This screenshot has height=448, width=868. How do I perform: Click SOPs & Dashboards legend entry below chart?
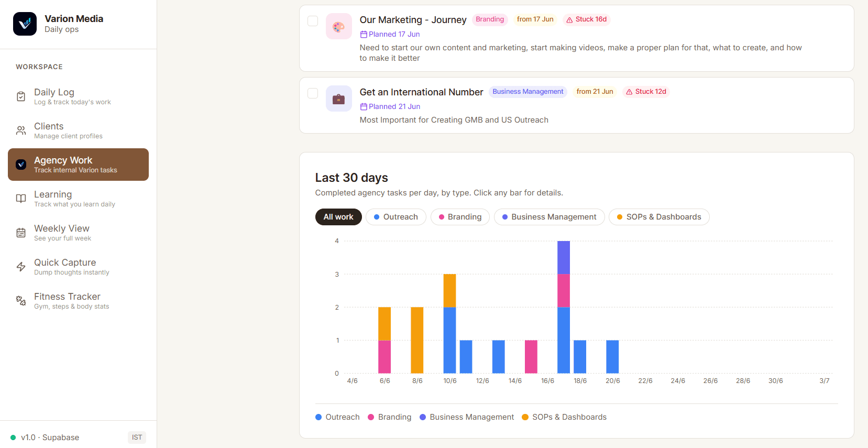coord(564,417)
